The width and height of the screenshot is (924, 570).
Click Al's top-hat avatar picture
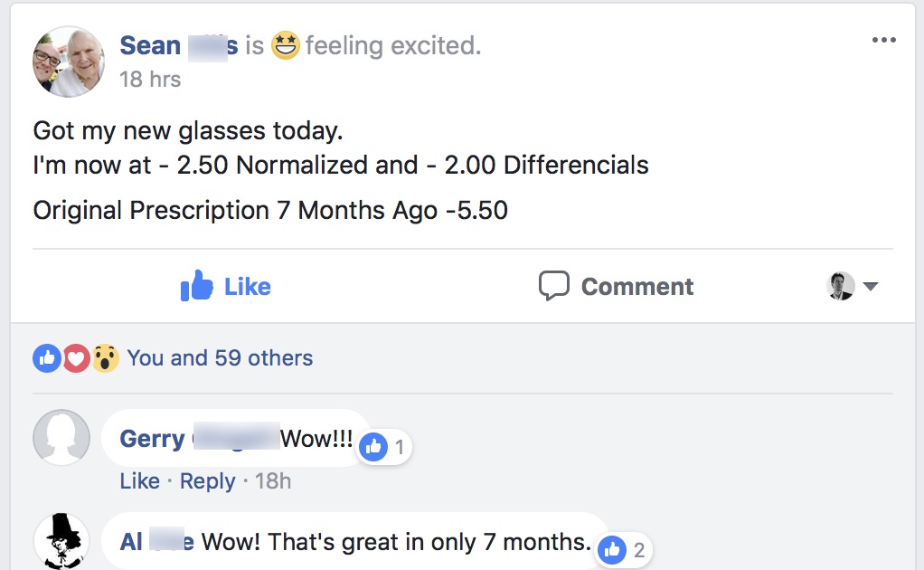click(x=61, y=541)
